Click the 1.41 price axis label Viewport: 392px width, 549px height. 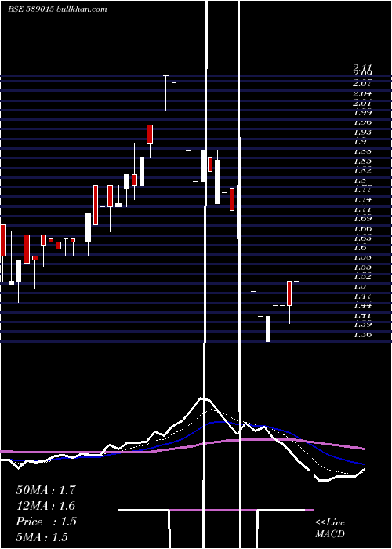coord(362,315)
